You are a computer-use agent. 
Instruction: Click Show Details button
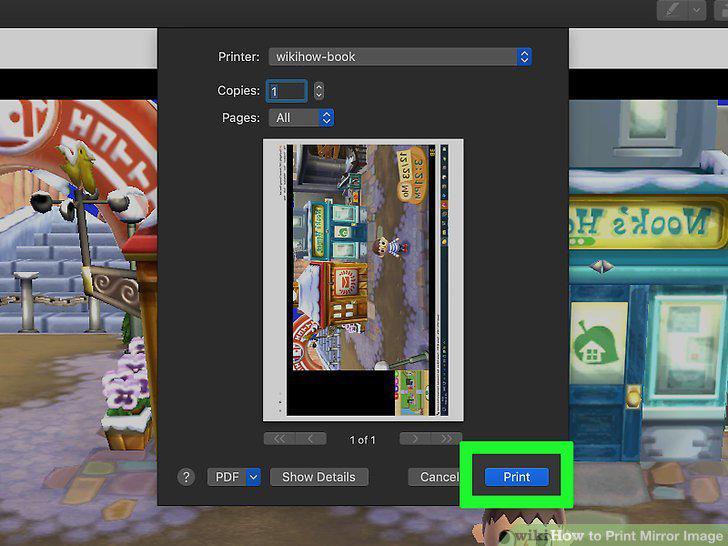click(x=319, y=477)
